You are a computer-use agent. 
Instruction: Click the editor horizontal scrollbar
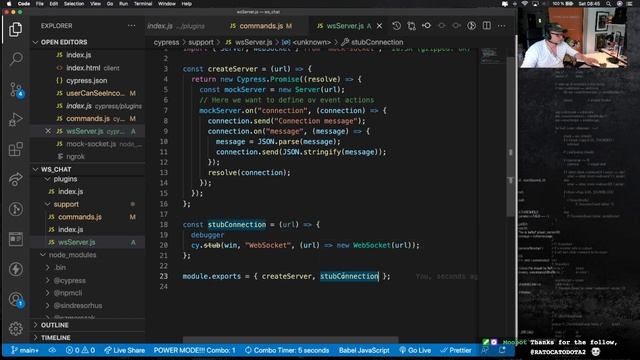(290, 339)
